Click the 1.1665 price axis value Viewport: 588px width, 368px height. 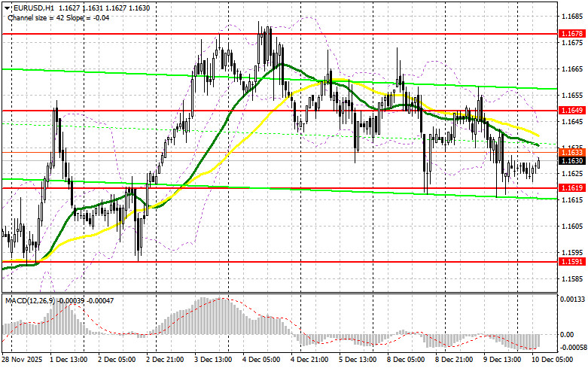point(572,69)
